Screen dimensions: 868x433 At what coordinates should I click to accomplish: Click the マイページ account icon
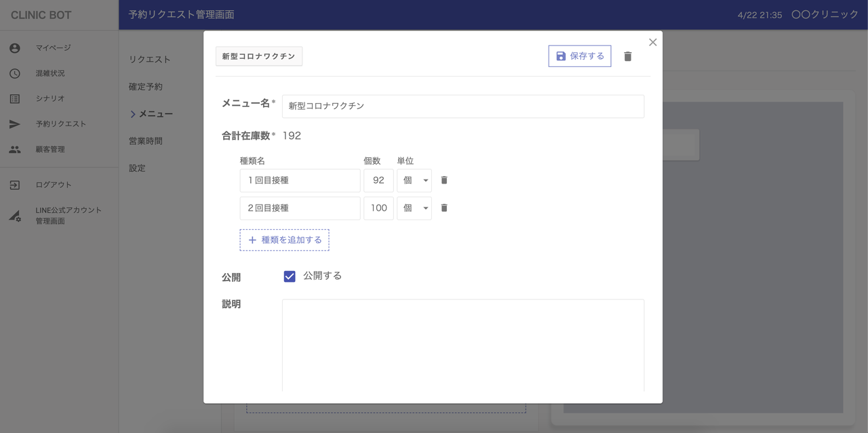[x=15, y=48]
